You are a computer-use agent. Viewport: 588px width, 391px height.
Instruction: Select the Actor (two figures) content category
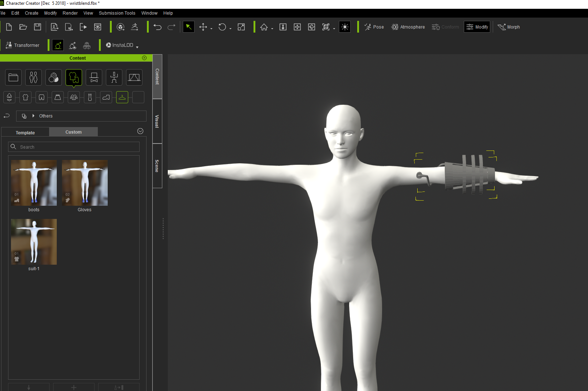point(34,77)
